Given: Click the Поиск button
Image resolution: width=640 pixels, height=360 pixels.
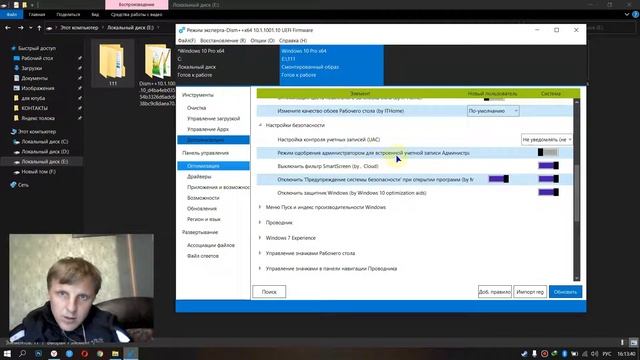Looking at the screenshot, I should tap(269, 292).
